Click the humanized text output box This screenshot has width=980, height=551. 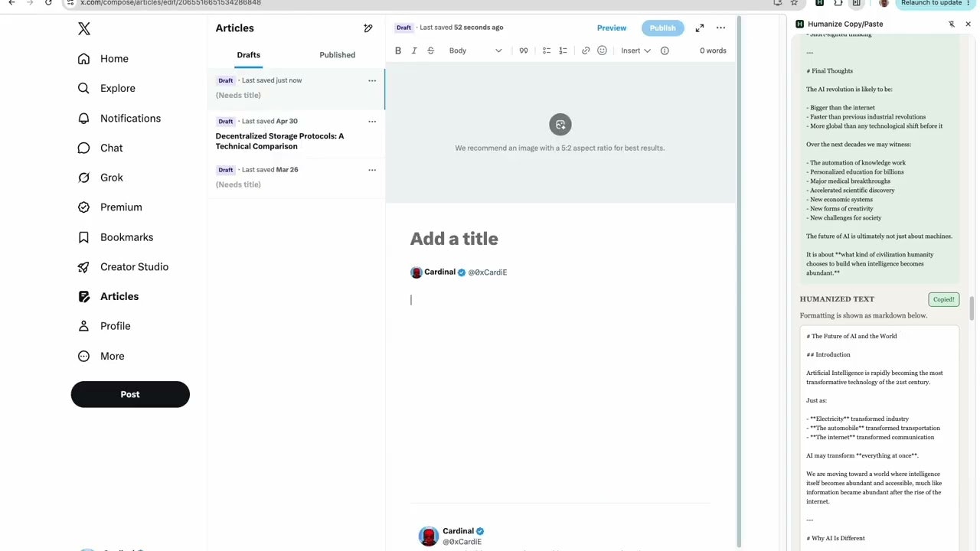click(x=879, y=439)
